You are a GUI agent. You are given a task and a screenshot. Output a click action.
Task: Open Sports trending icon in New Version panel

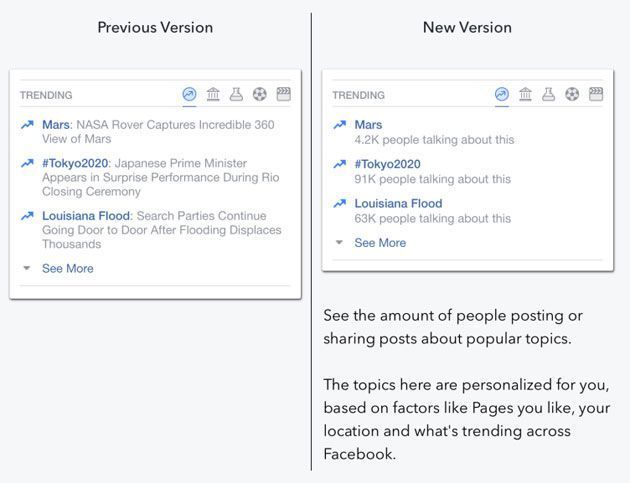pos(572,95)
